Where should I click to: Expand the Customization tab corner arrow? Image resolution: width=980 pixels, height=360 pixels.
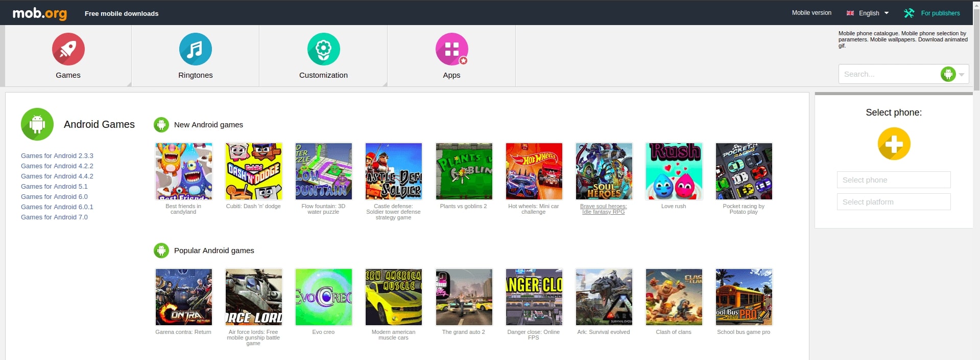[385, 84]
